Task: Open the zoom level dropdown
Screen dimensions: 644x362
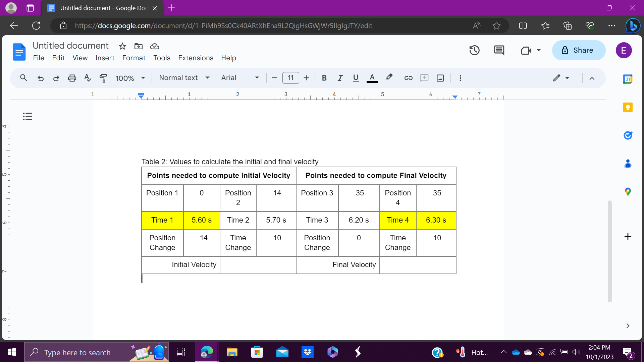Action: click(129, 78)
